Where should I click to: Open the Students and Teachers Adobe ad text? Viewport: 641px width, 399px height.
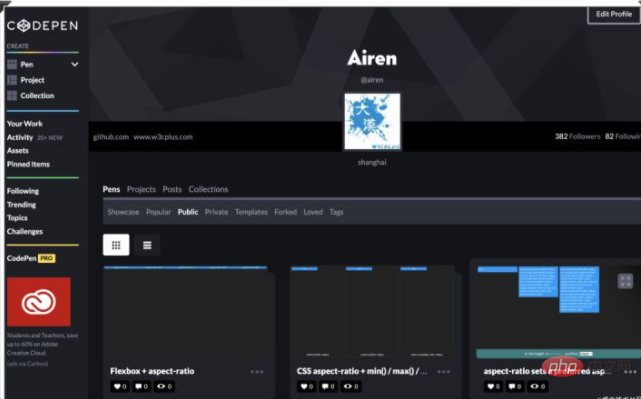click(42, 344)
